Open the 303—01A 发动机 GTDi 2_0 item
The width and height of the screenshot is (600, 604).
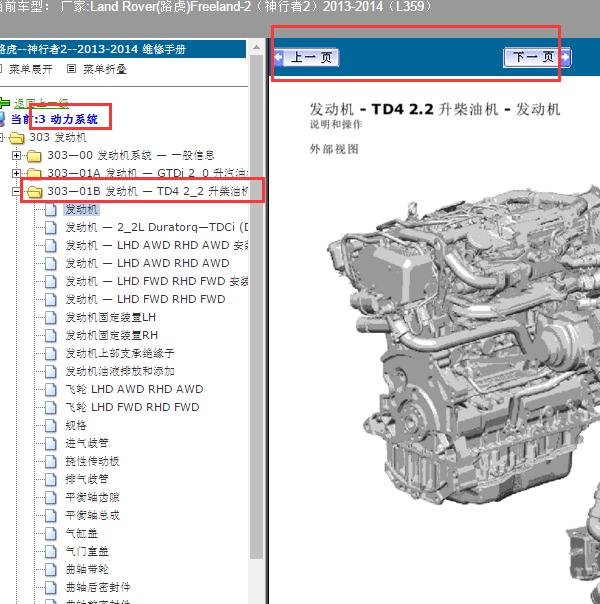click(147, 173)
